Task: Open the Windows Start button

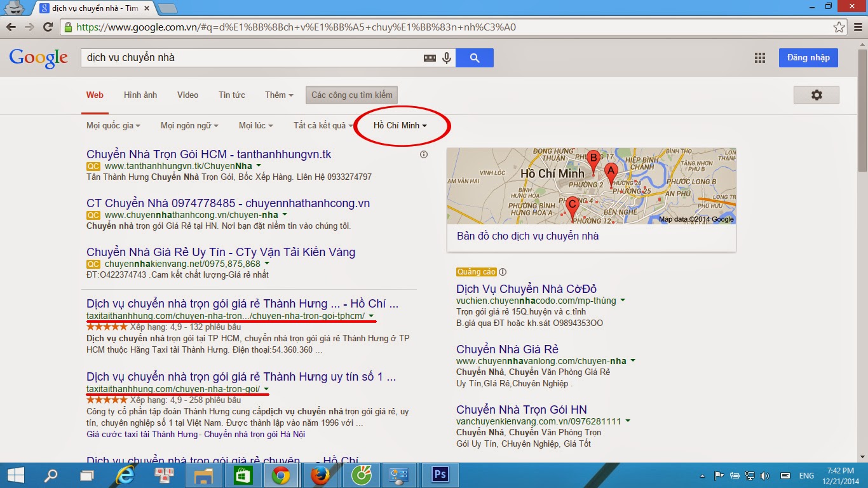Action: click(15, 475)
